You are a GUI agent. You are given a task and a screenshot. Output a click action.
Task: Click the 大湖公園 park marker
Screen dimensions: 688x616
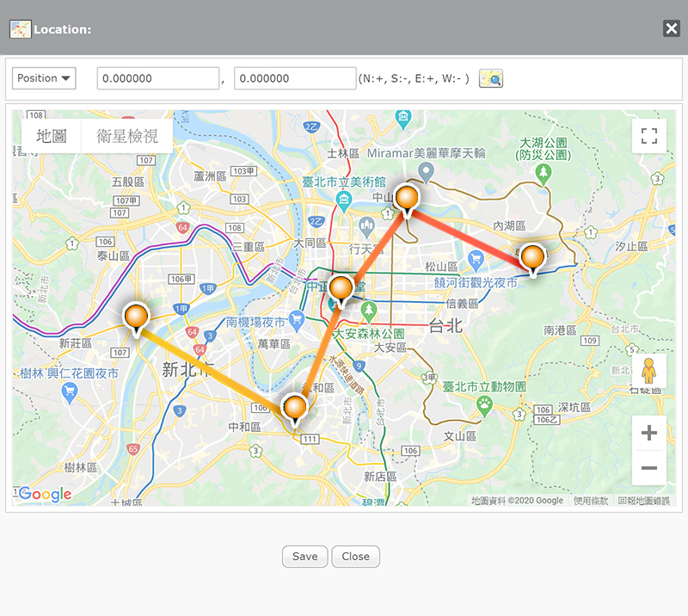pyautogui.click(x=544, y=175)
